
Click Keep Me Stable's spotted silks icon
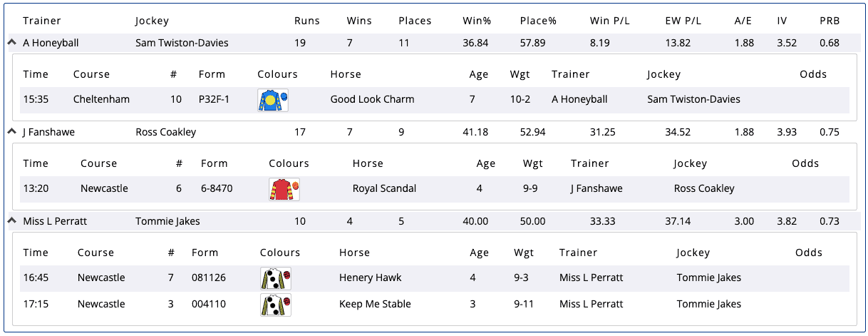(x=276, y=305)
